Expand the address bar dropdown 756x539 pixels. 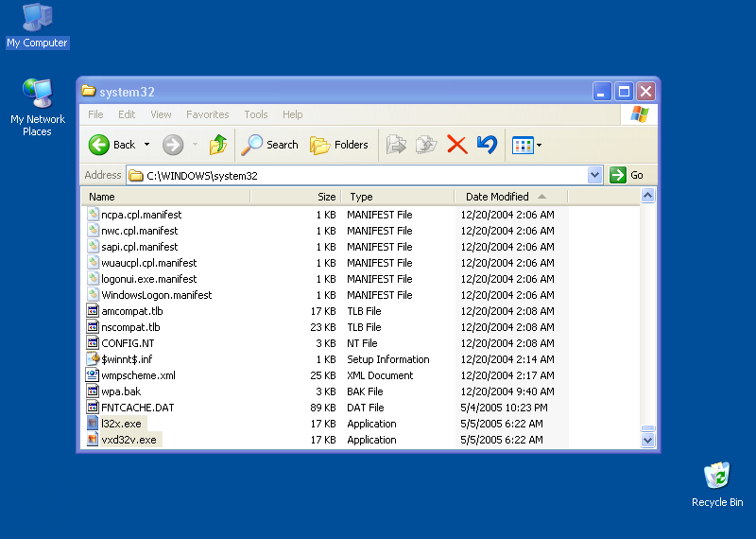pyautogui.click(x=595, y=175)
